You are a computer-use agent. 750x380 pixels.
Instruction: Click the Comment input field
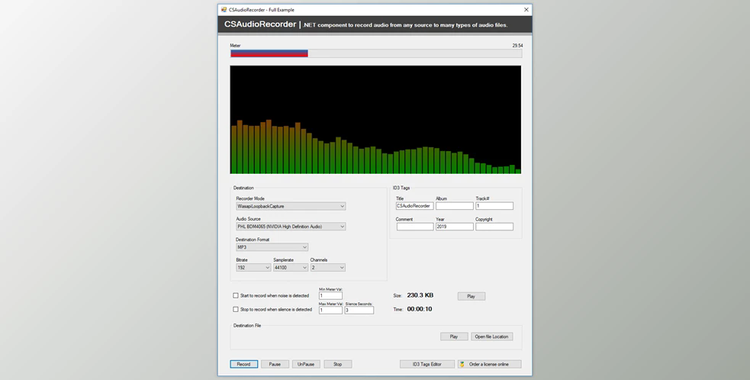pyautogui.click(x=415, y=226)
